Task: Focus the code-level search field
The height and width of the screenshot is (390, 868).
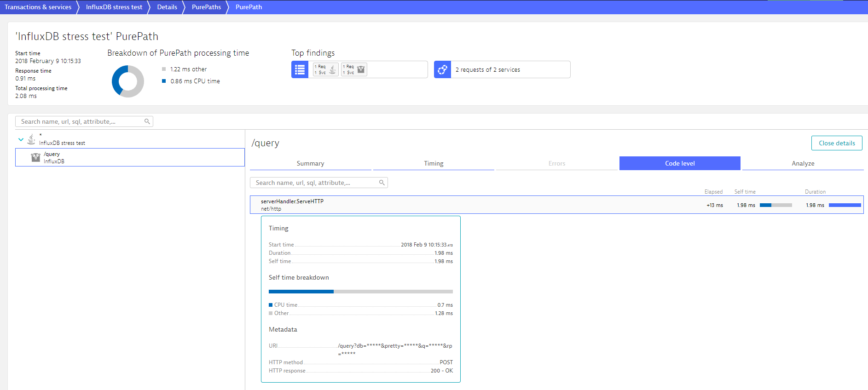Action: pos(319,183)
